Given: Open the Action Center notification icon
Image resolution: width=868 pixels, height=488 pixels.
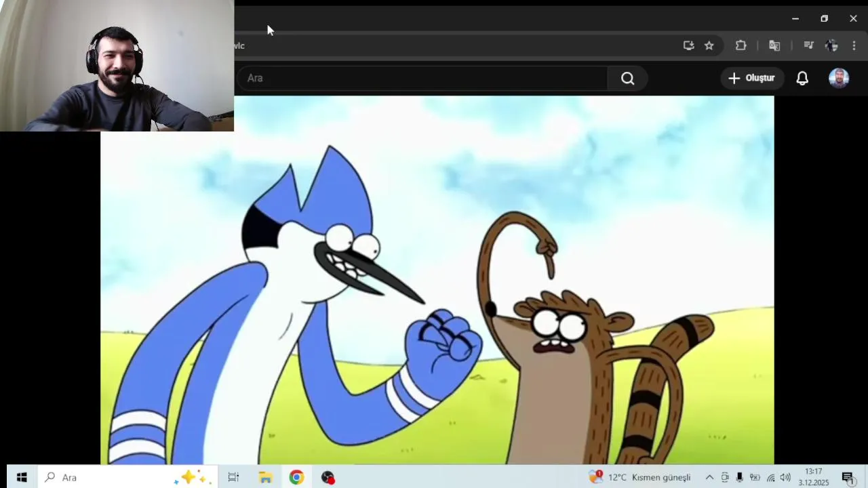Looking at the screenshot, I should [x=848, y=477].
